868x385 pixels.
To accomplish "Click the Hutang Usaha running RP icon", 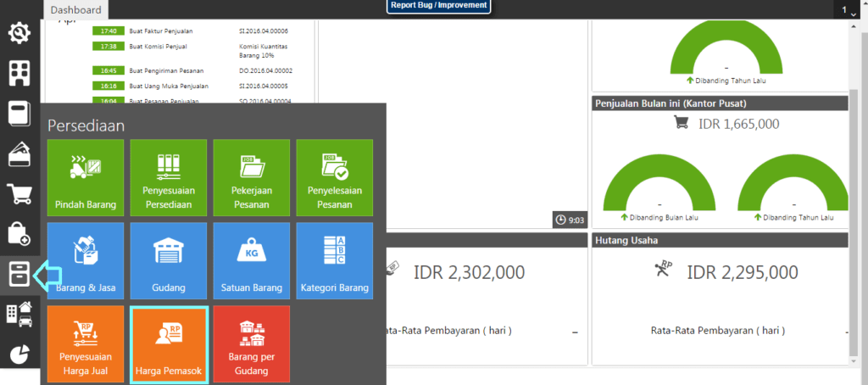I will (663, 269).
